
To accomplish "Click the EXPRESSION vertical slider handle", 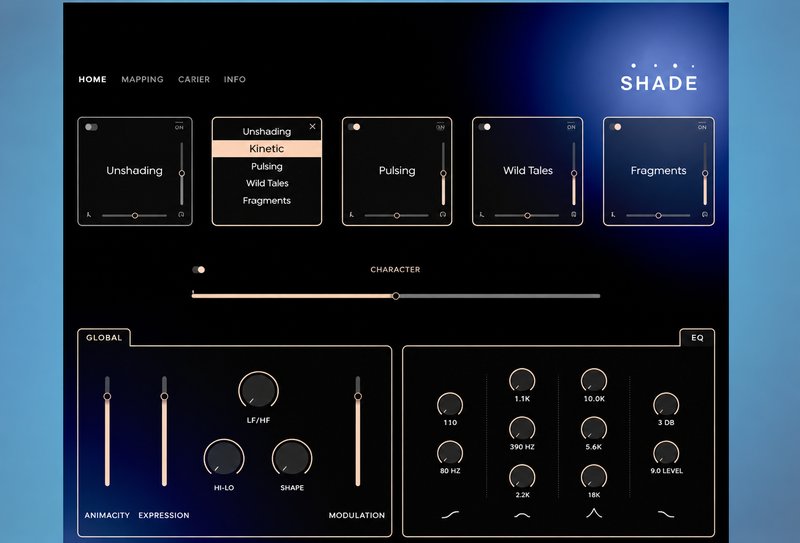I will (x=164, y=396).
